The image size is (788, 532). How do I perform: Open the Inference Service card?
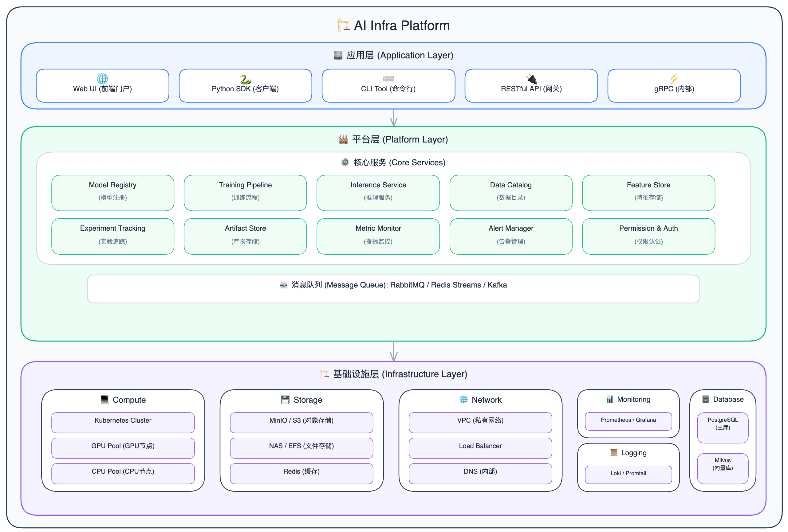(378, 193)
